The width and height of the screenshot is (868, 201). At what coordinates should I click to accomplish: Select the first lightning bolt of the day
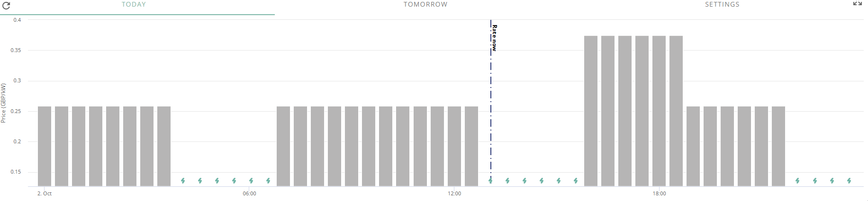pyautogui.click(x=183, y=181)
